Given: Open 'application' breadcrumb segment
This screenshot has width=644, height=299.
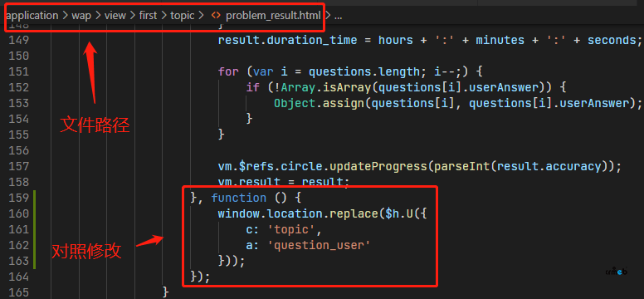Looking at the screenshot, I should click(32, 16).
